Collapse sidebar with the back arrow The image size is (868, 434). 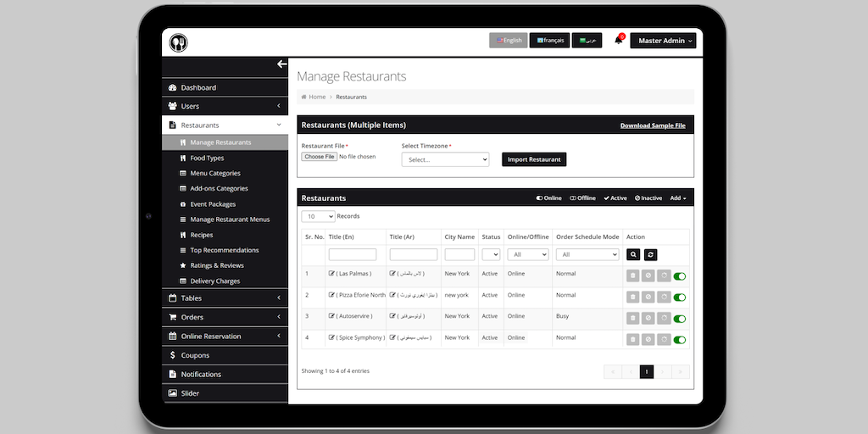tap(281, 64)
